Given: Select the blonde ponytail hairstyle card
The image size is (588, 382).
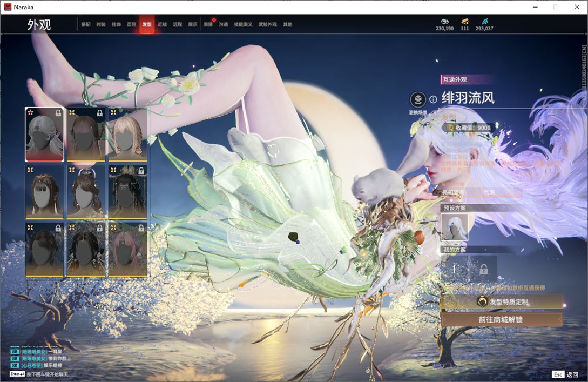Looking at the screenshot, I should coord(127,135).
